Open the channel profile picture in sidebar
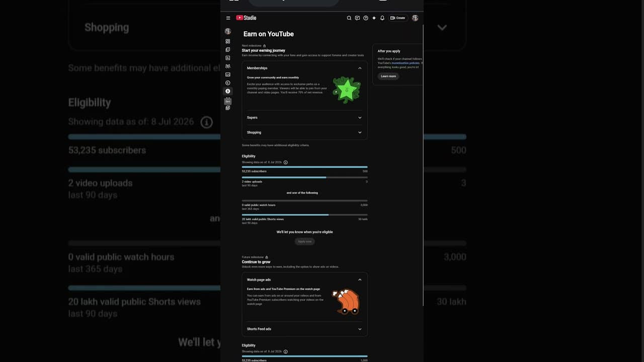This screenshot has height=362, width=644. 228,32
